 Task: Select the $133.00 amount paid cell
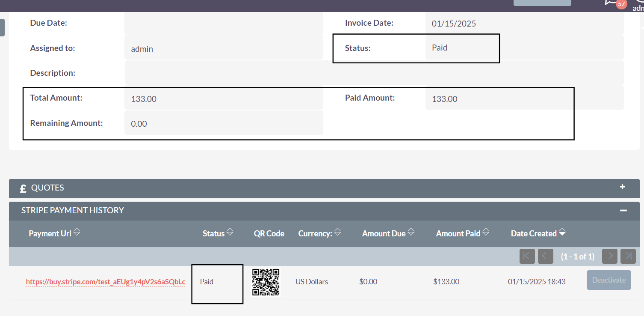pyautogui.click(x=446, y=282)
